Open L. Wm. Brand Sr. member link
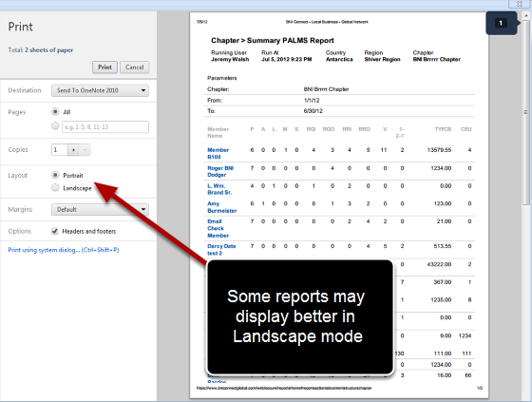 point(219,189)
